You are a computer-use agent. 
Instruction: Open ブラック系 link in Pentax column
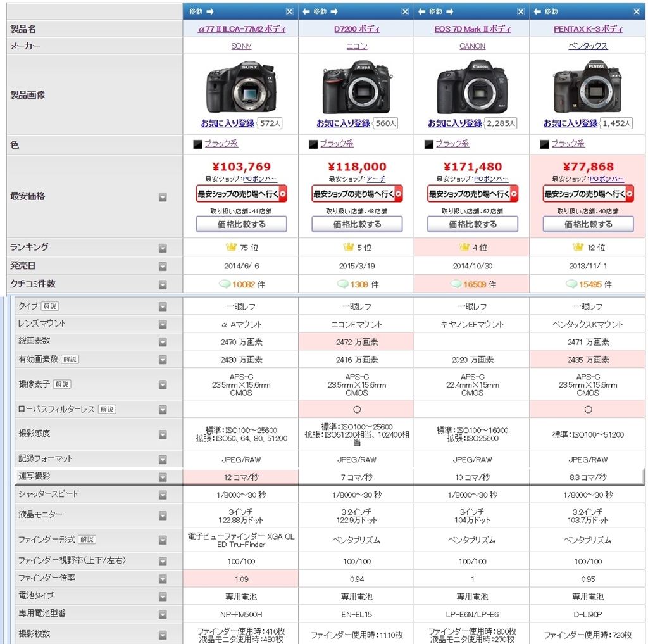568,144
